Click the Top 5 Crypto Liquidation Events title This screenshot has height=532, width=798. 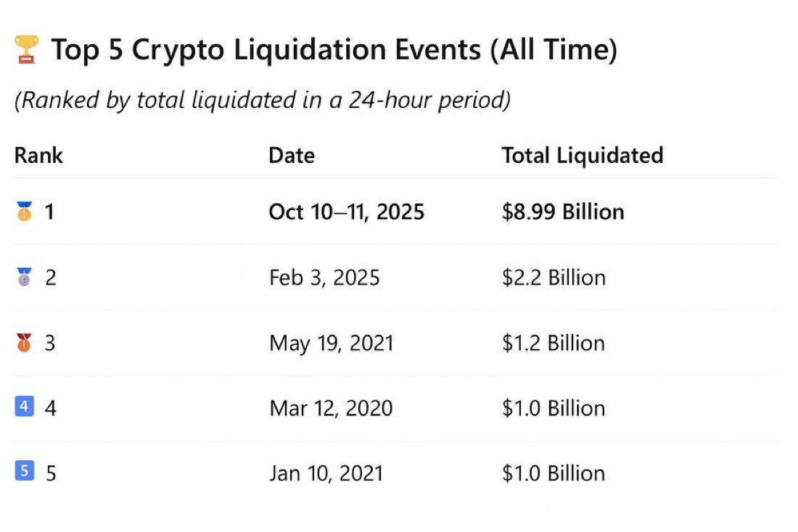[334, 50]
